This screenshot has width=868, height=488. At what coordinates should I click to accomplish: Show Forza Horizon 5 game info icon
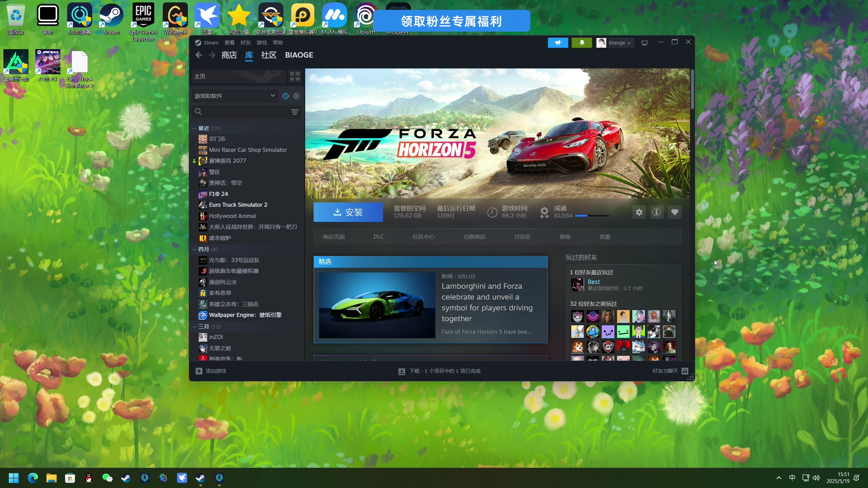click(x=657, y=212)
